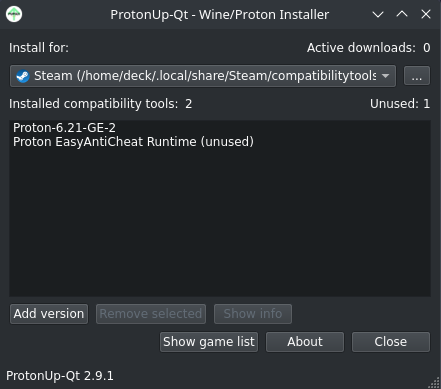
Task: Click the ProtonUp-Qt 2.9.1 status bar text
Action: click(60, 376)
